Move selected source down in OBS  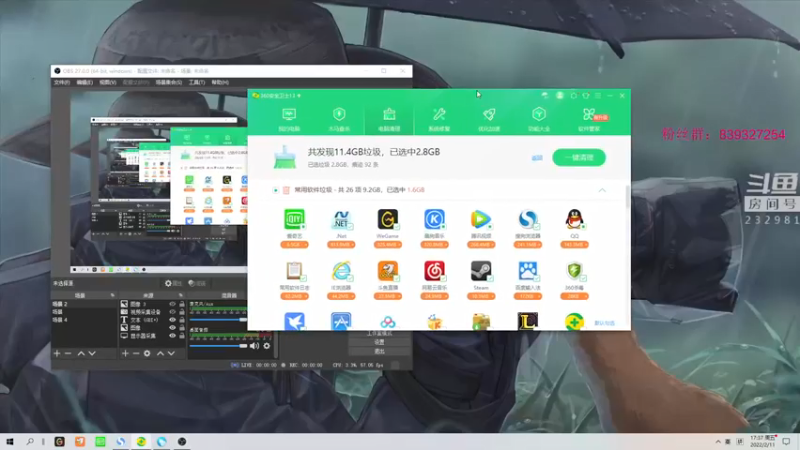pos(171,353)
